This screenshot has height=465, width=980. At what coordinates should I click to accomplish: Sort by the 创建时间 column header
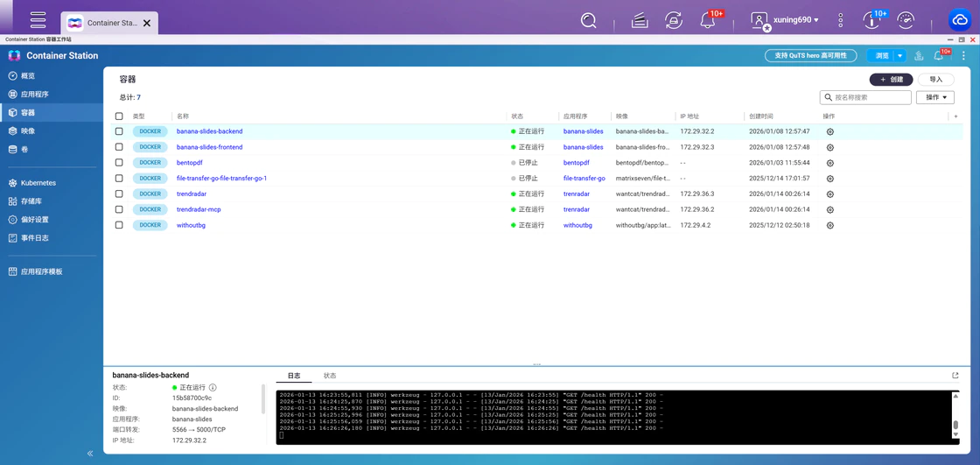tap(760, 116)
